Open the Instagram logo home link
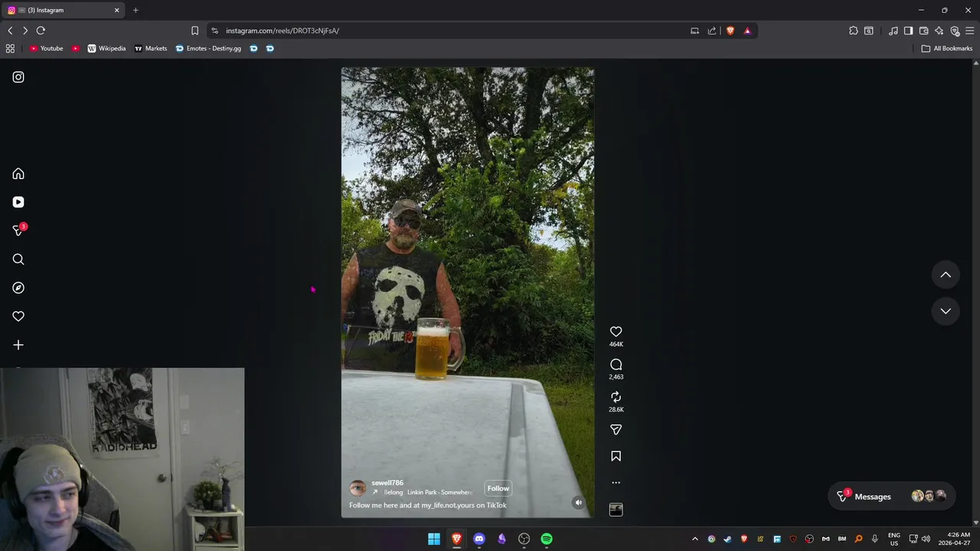 18,77
